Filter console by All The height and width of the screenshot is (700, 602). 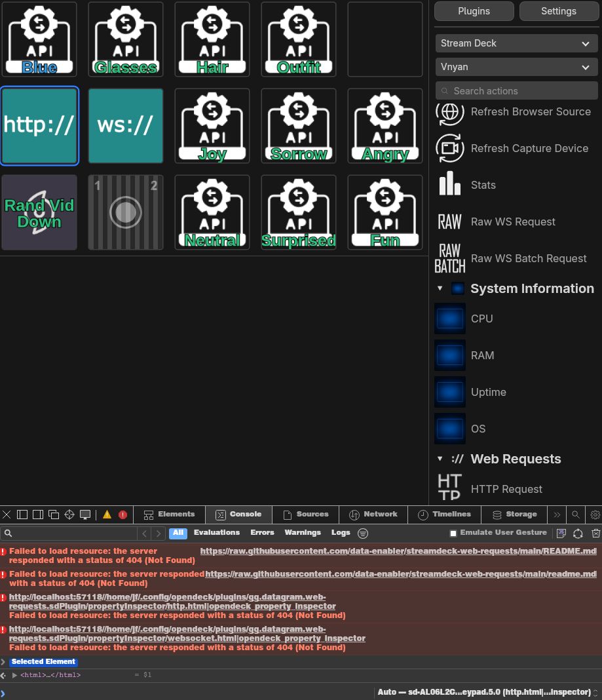pyautogui.click(x=178, y=533)
